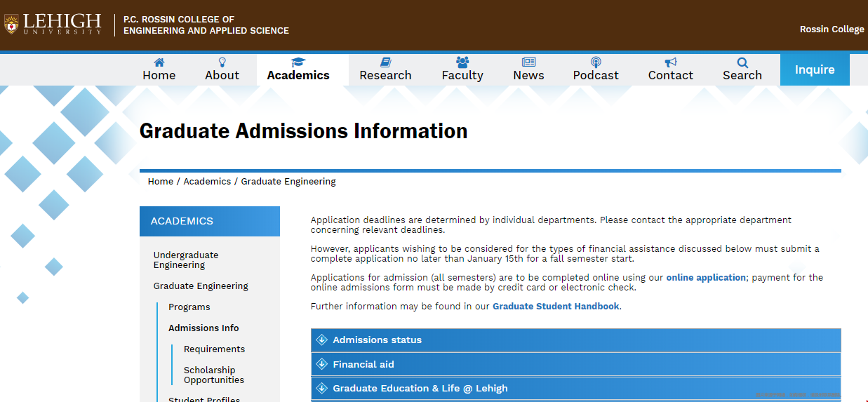Click the ACADEMICS sidebar header
Image resolution: width=868 pixels, height=402 pixels.
click(x=210, y=221)
